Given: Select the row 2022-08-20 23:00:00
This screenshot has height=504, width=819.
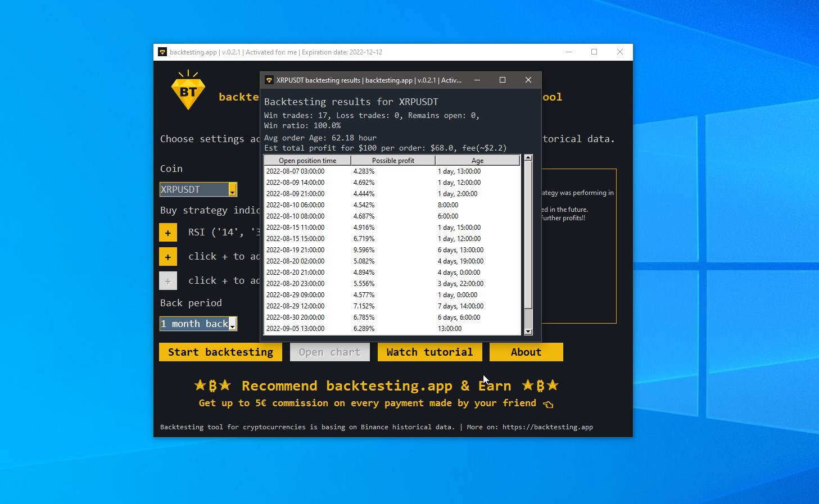Looking at the screenshot, I should pos(392,284).
